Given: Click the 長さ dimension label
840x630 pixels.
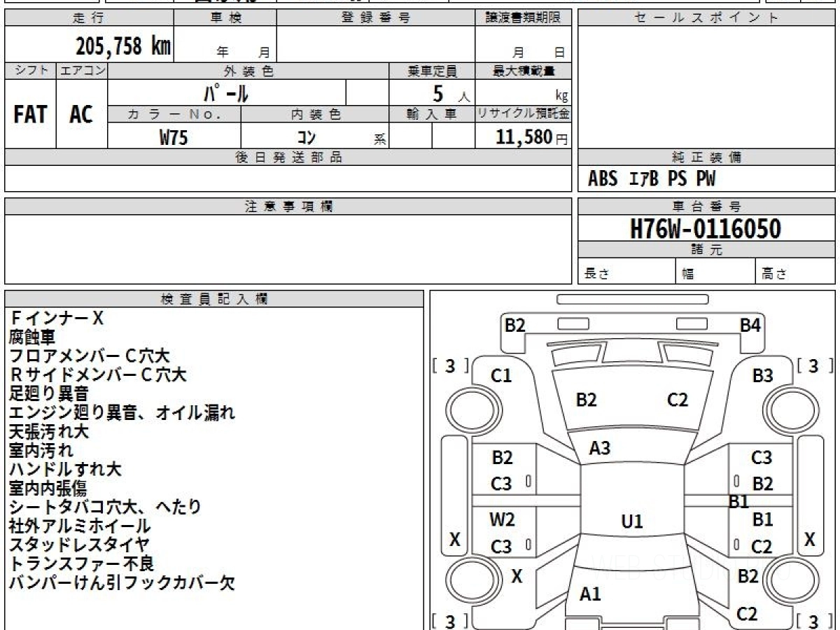Looking at the screenshot, I should point(596,274).
